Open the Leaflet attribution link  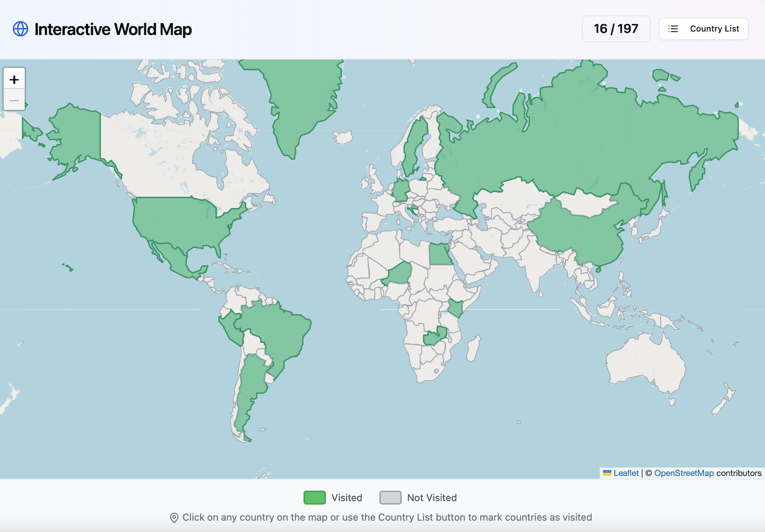click(x=626, y=473)
